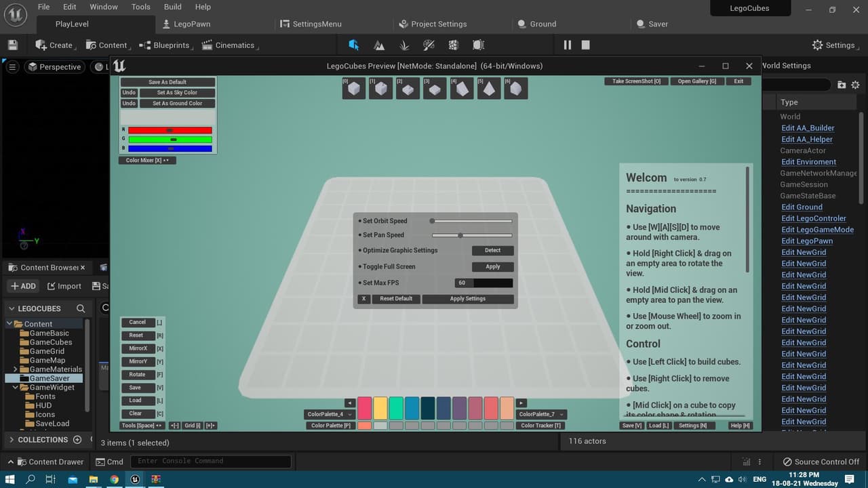
Task: Click search icon in Content Browser tree
Action: point(81,308)
